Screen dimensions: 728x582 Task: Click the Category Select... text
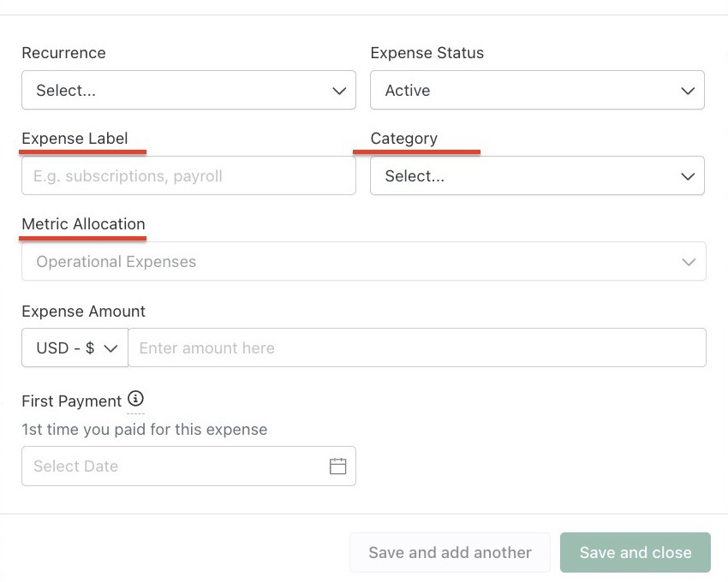click(x=415, y=176)
